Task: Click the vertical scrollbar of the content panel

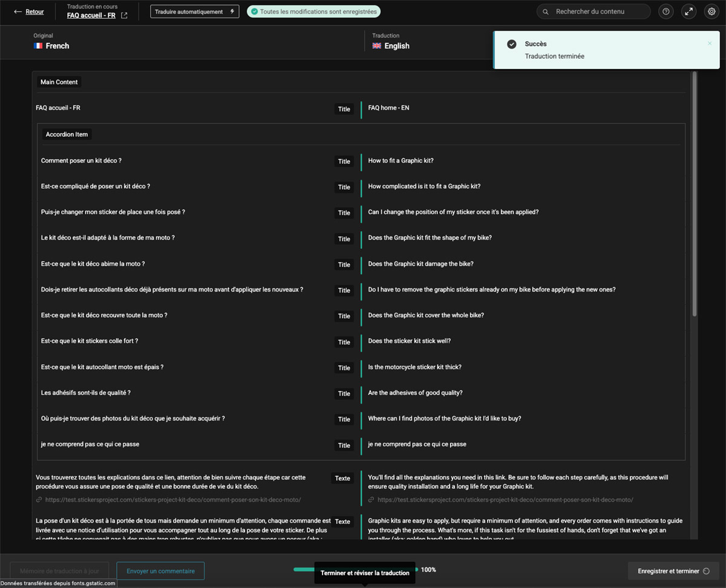Action: 694,194
